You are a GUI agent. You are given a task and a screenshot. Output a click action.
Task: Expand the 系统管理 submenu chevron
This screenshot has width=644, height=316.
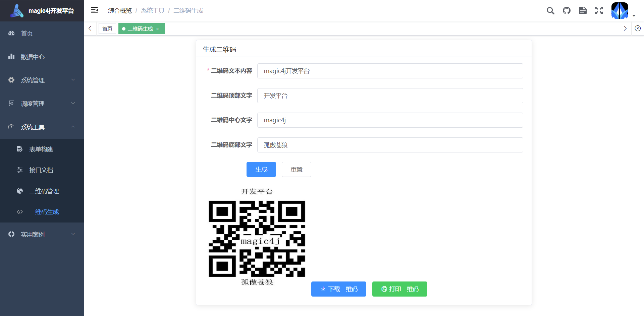click(73, 80)
